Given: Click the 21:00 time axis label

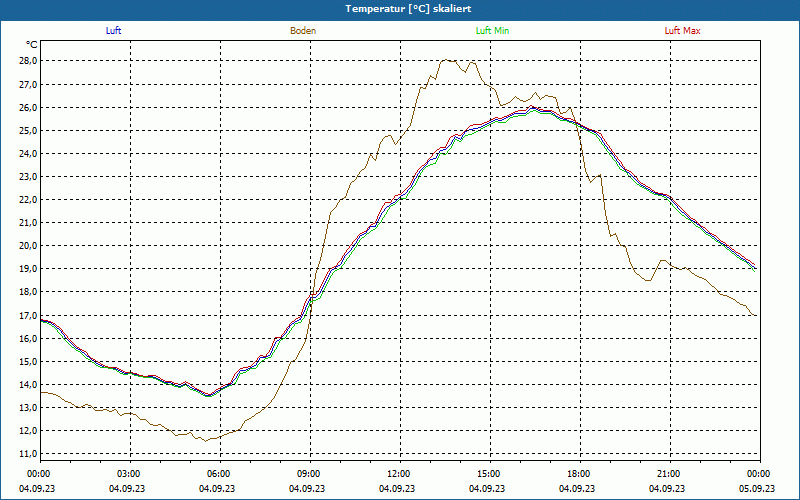Looking at the screenshot, I should click(668, 474).
